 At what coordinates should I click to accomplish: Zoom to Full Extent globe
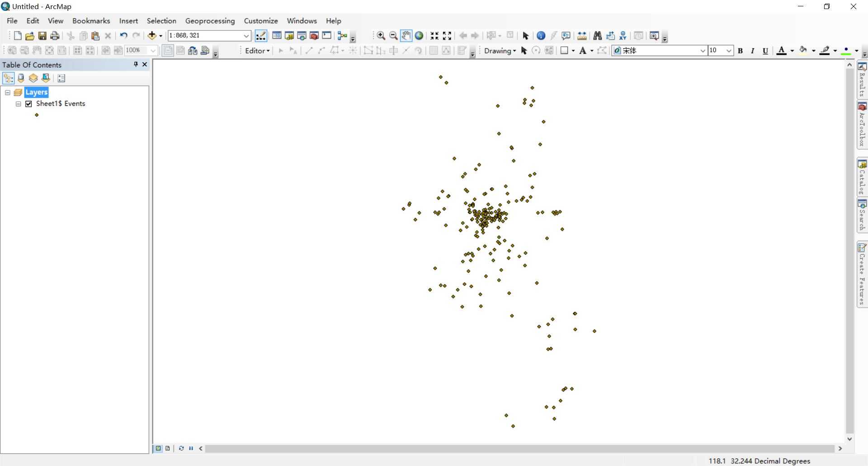[419, 36]
